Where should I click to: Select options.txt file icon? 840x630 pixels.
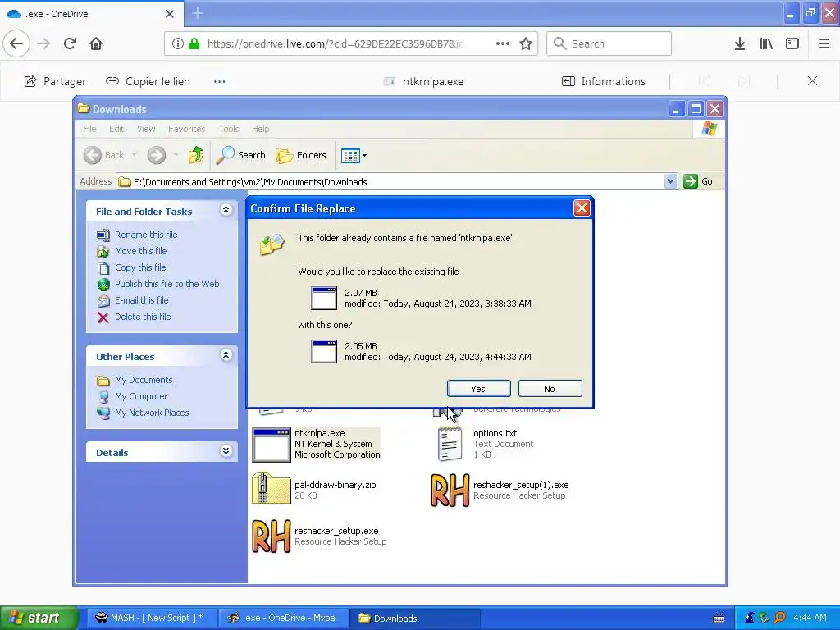coord(449,444)
